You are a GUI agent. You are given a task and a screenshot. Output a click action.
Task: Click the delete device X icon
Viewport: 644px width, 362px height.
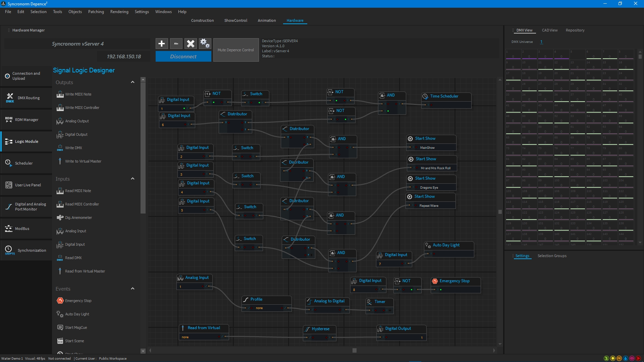[191, 44]
